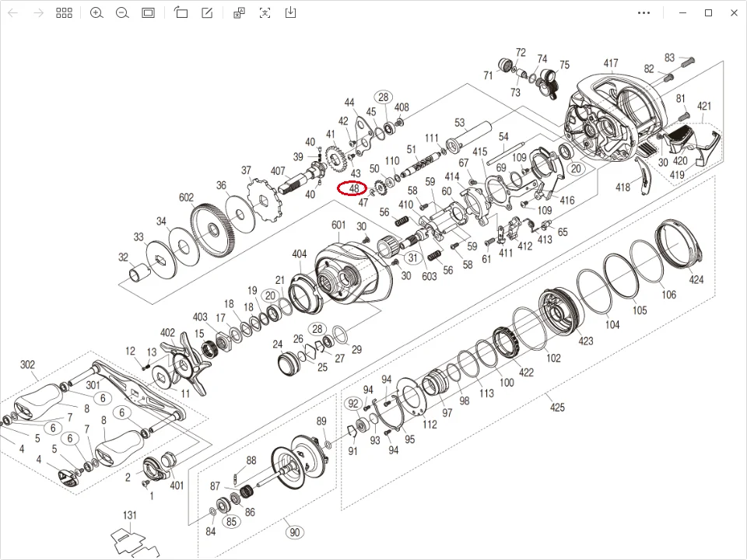Open the thumbnail grid view
747x560 pixels.
point(64,13)
